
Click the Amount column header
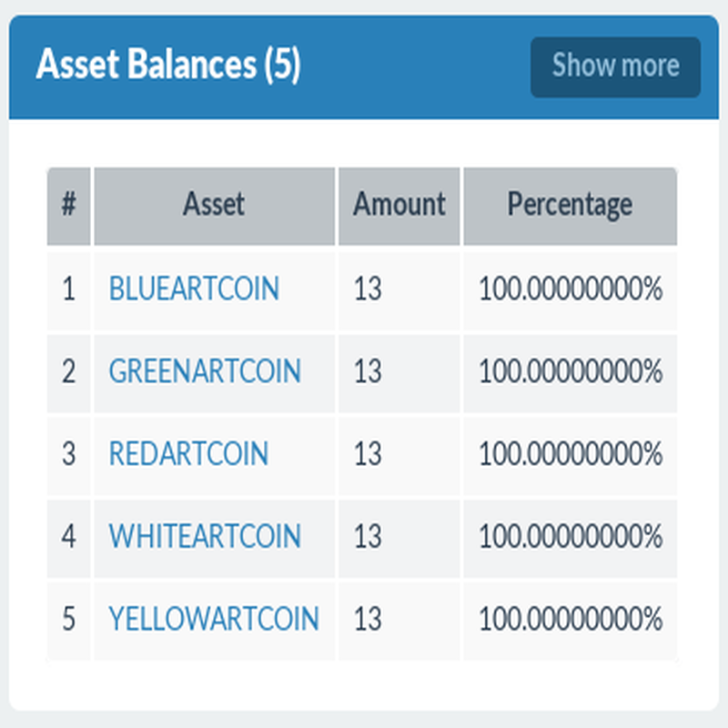pyautogui.click(x=399, y=206)
